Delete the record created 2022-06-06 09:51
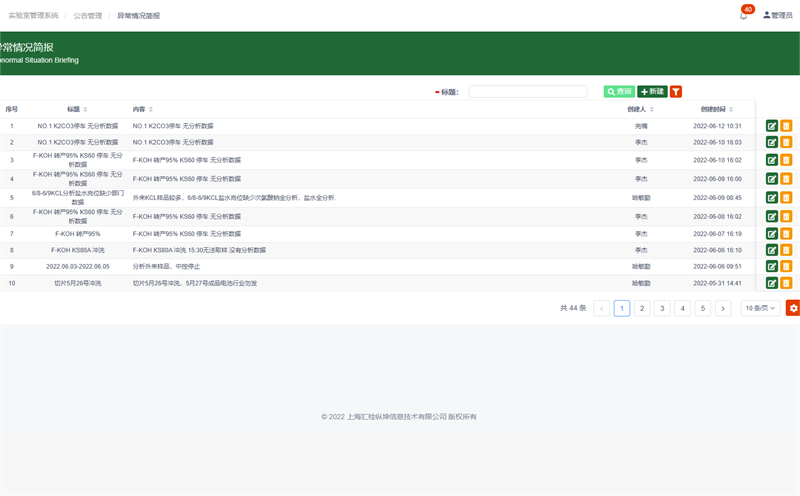The height and width of the screenshot is (496, 800). (786, 266)
